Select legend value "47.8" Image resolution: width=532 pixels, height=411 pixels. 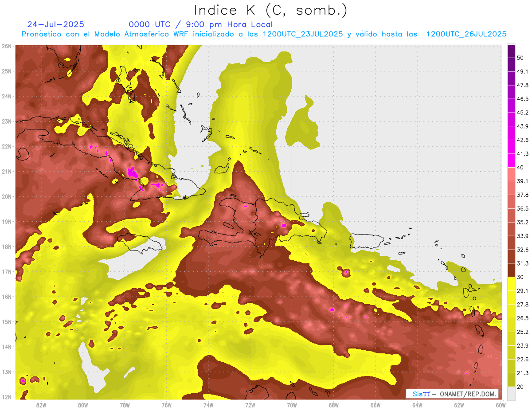[x=523, y=85]
